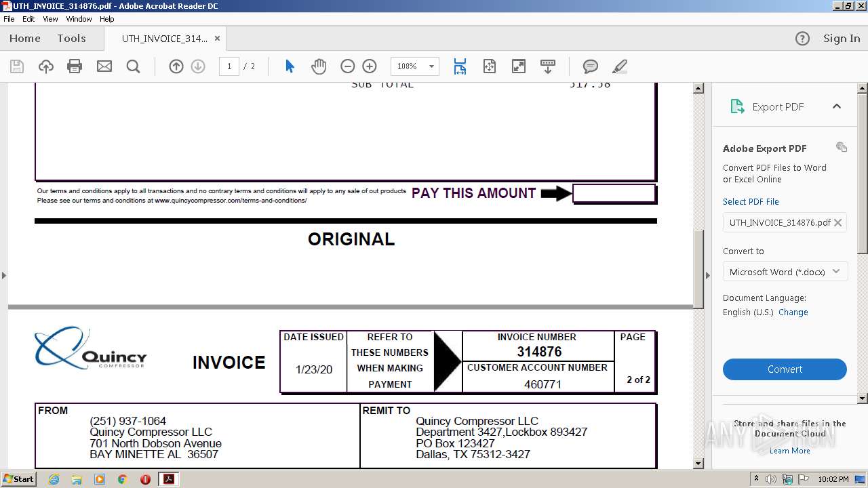Click the Acrobat Reader taskbar icon
868x488 pixels.
pyautogui.click(x=168, y=479)
